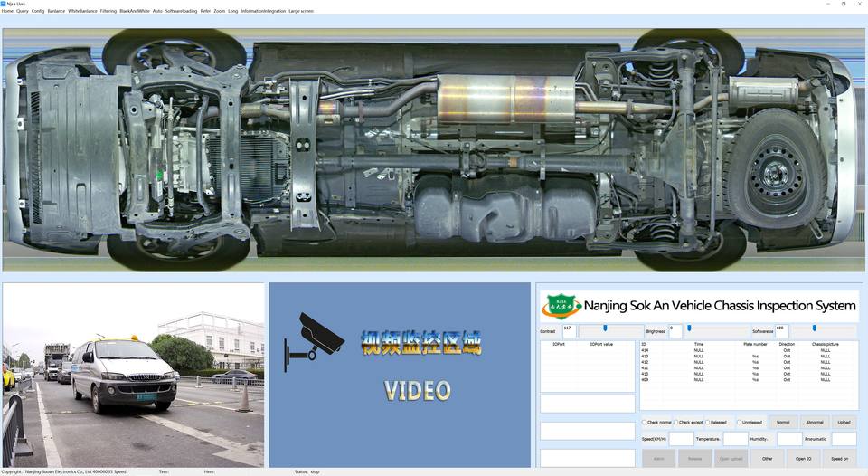Select WhiteBanlance in the menu bar
Screen dimensions: 868x476
(82, 11)
